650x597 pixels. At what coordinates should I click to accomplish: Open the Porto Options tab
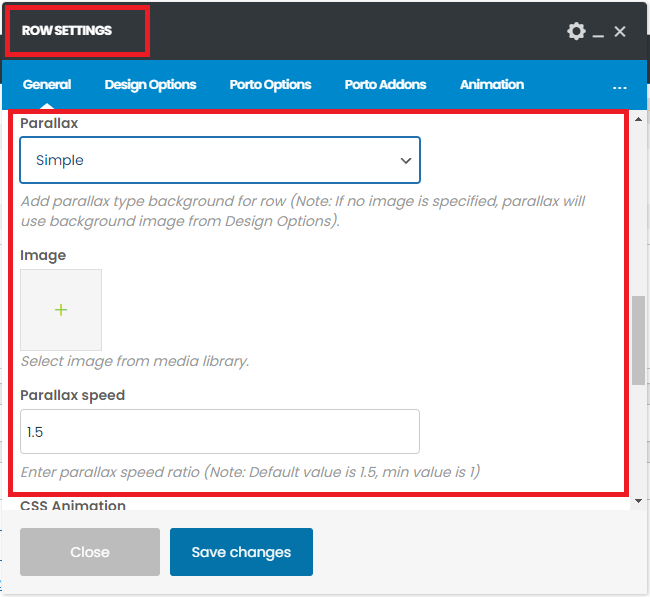point(270,85)
